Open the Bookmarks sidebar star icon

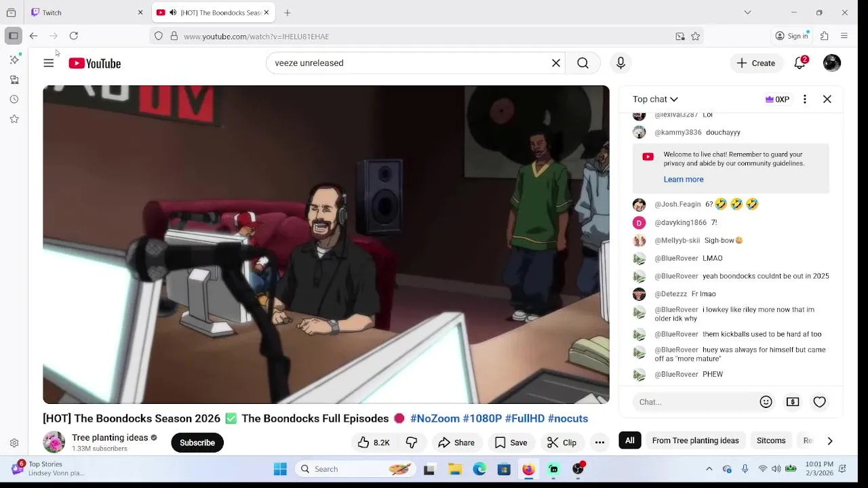14,119
